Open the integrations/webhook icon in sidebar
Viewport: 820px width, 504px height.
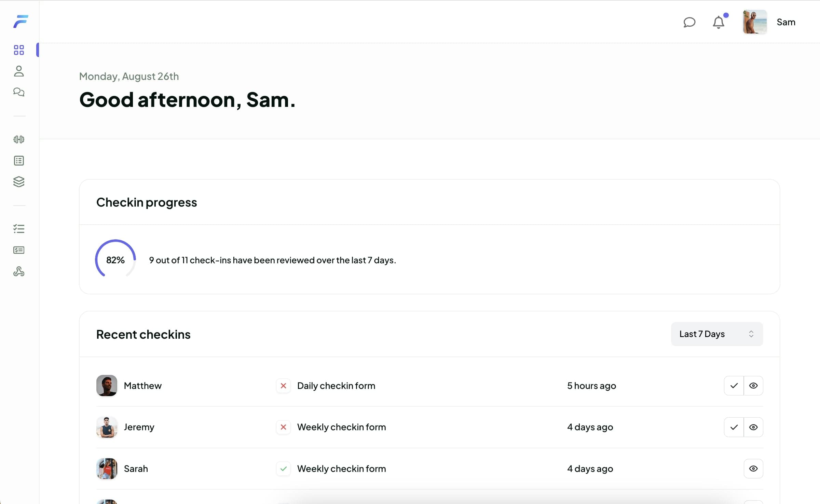tap(19, 271)
